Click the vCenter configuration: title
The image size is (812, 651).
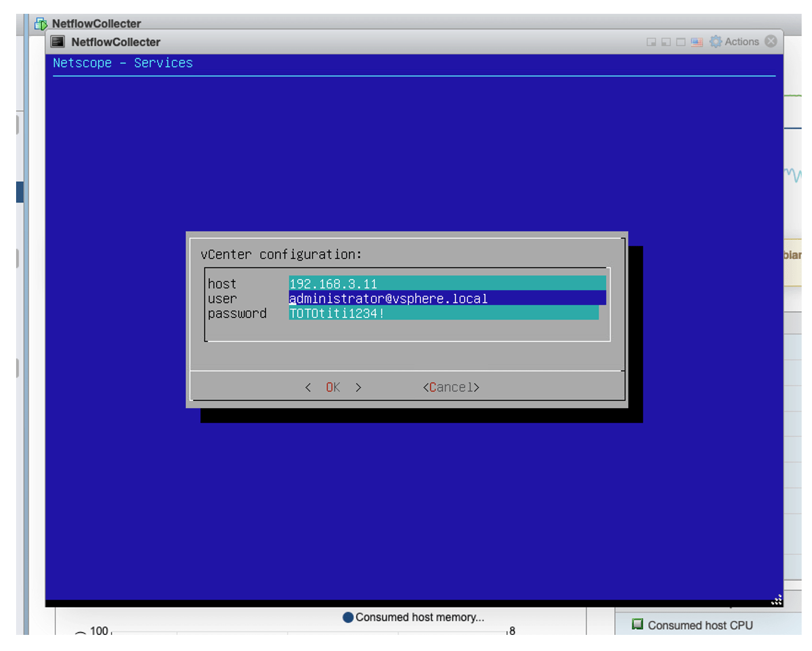(x=281, y=254)
